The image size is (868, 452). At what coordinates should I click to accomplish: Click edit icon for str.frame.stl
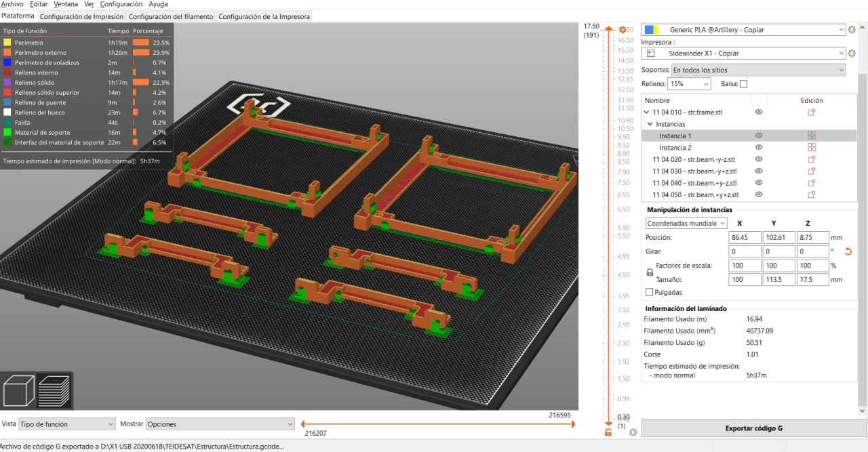[811, 112]
